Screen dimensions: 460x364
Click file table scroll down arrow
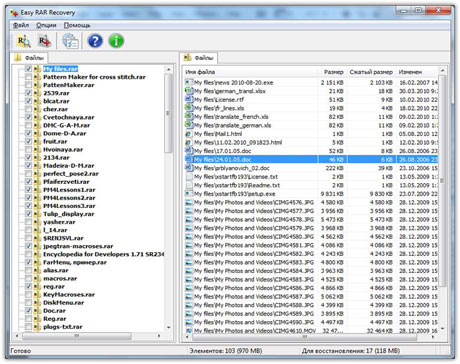(442, 329)
